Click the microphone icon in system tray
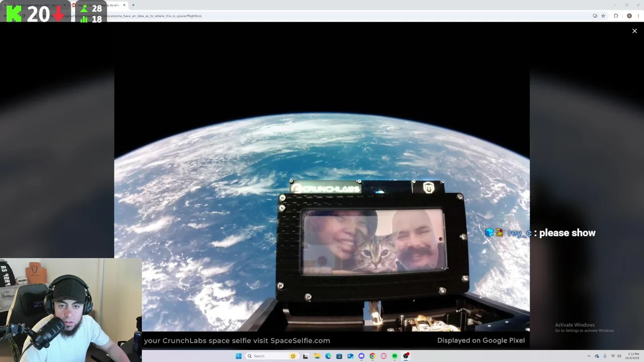Screen dimensions: 644x362 [x=605, y=356]
